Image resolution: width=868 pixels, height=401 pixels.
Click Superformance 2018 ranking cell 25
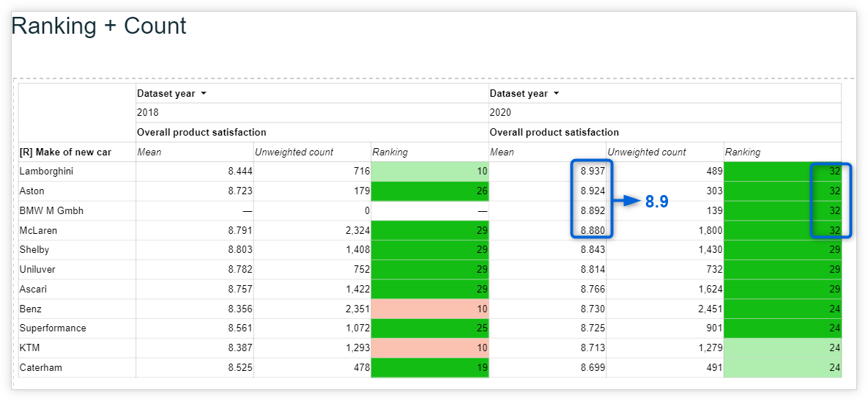(x=429, y=328)
